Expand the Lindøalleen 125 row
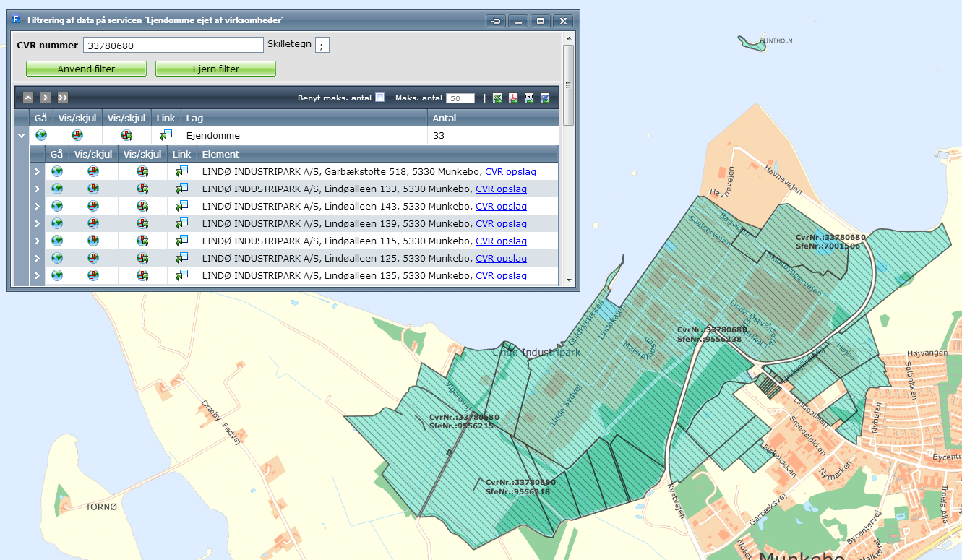The height and width of the screenshot is (560, 962). (38, 258)
